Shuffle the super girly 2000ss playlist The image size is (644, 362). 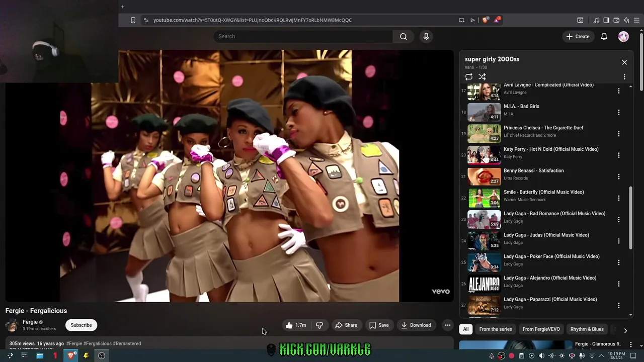coord(482,77)
